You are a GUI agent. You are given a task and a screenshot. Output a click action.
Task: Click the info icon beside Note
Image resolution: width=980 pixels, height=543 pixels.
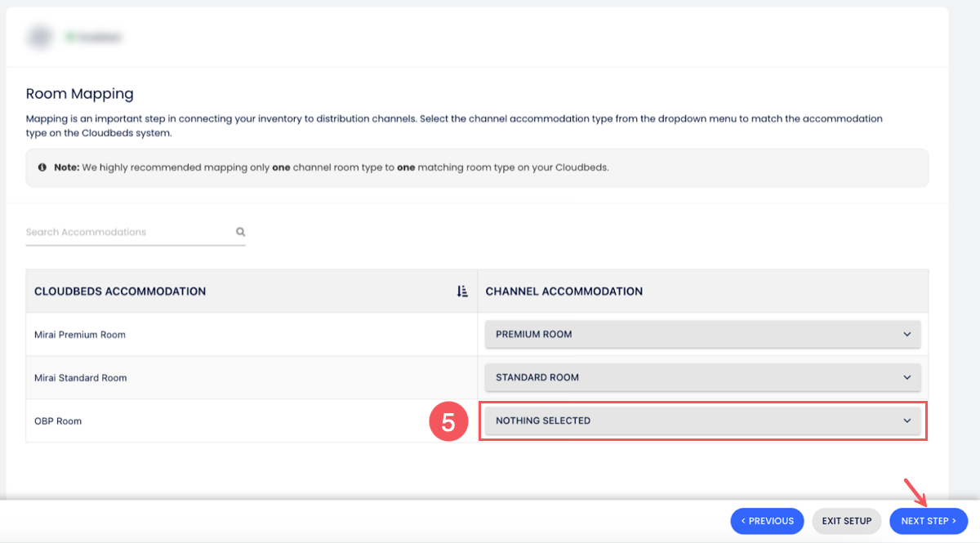point(42,167)
